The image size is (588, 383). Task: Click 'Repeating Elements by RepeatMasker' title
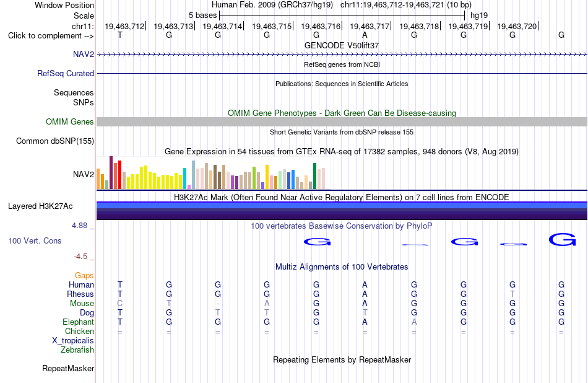click(x=342, y=359)
